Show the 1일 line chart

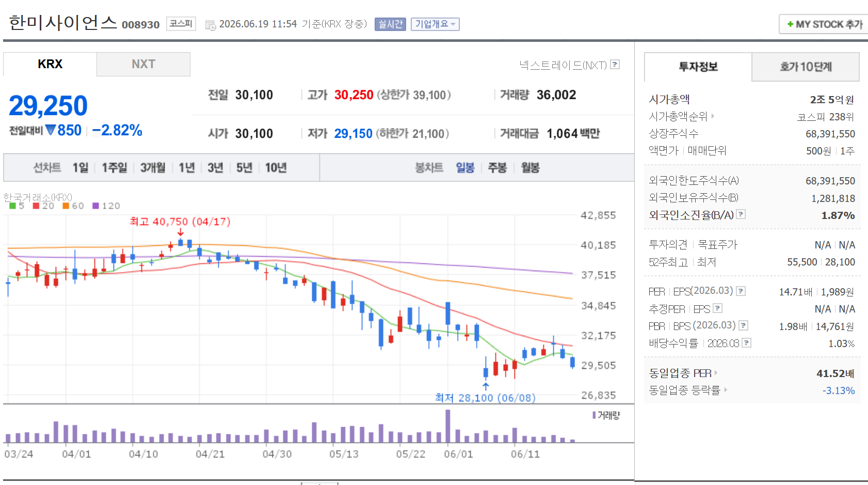click(81, 167)
